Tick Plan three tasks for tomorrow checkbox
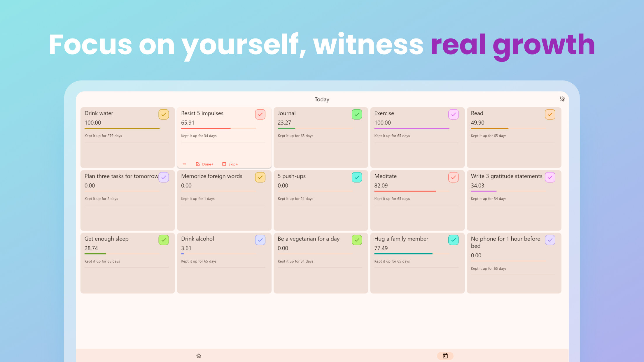The height and width of the screenshot is (362, 644). coord(164,177)
